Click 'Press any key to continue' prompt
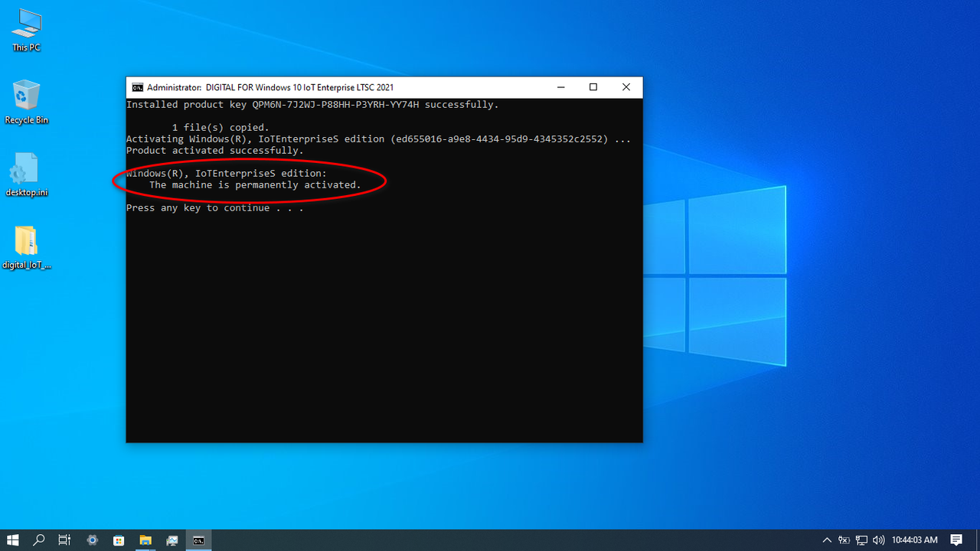This screenshot has width=980, height=551. coord(215,208)
